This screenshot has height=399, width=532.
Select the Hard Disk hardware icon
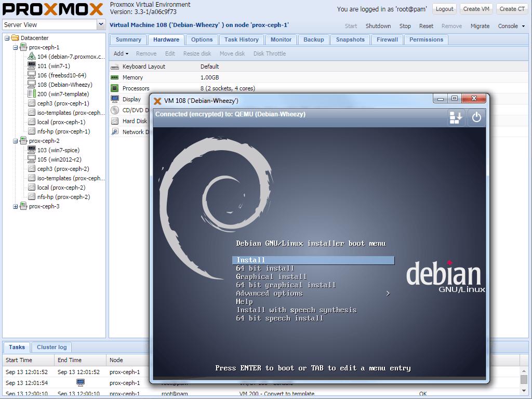tap(115, 121)
